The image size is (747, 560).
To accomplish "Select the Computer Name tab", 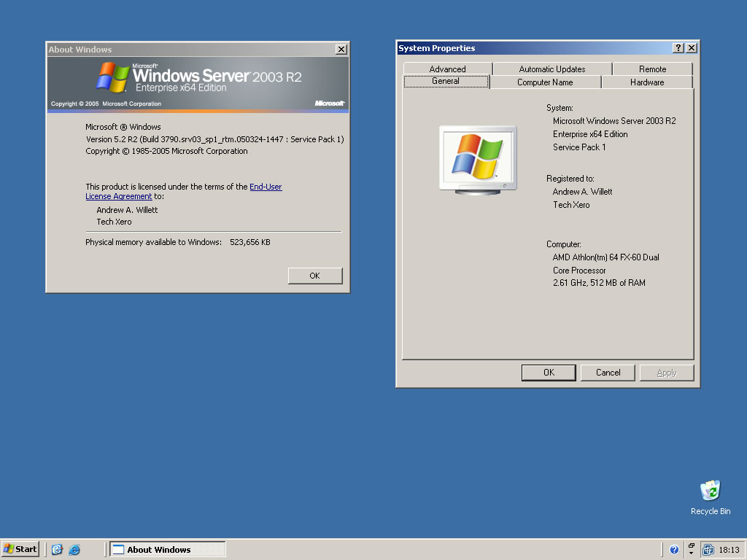I will click(x=545, y=82).
